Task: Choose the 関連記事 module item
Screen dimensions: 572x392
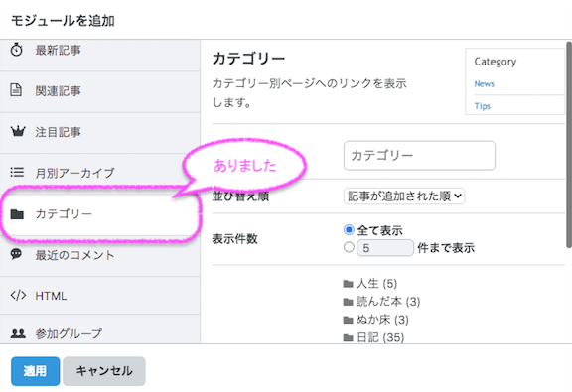Action: [x=100, y=91]
